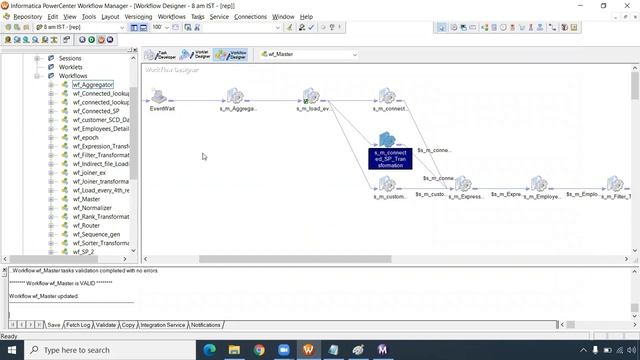Open the 8 am IST - [rep] folder dropdown
This screenshot has width=640, height=360.
(x=122, y=27)
